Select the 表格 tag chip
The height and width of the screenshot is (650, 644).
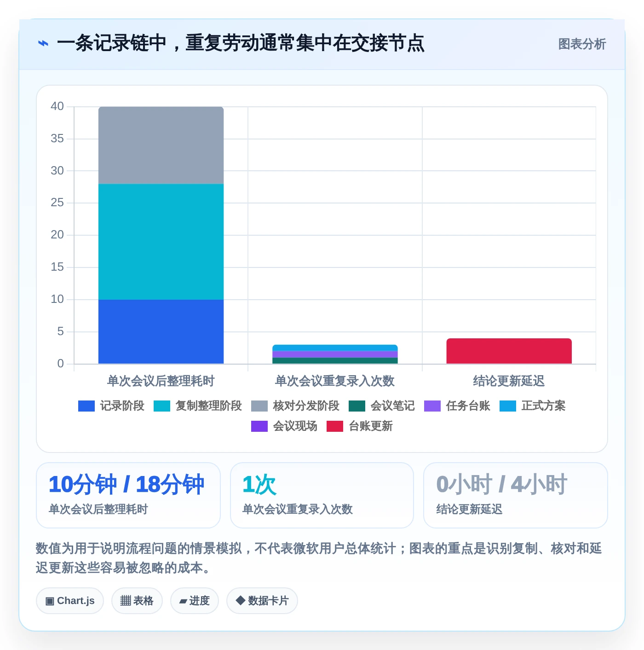point(137,601)
